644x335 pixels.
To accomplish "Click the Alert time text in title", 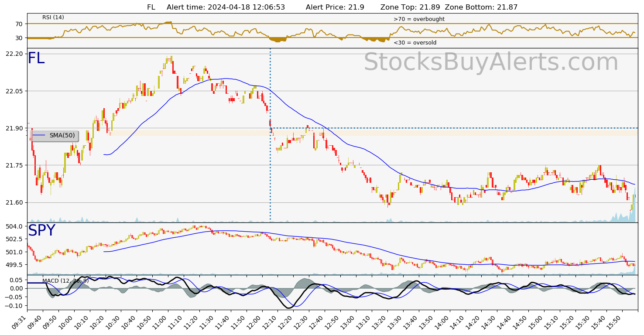I will coord(226,7).
